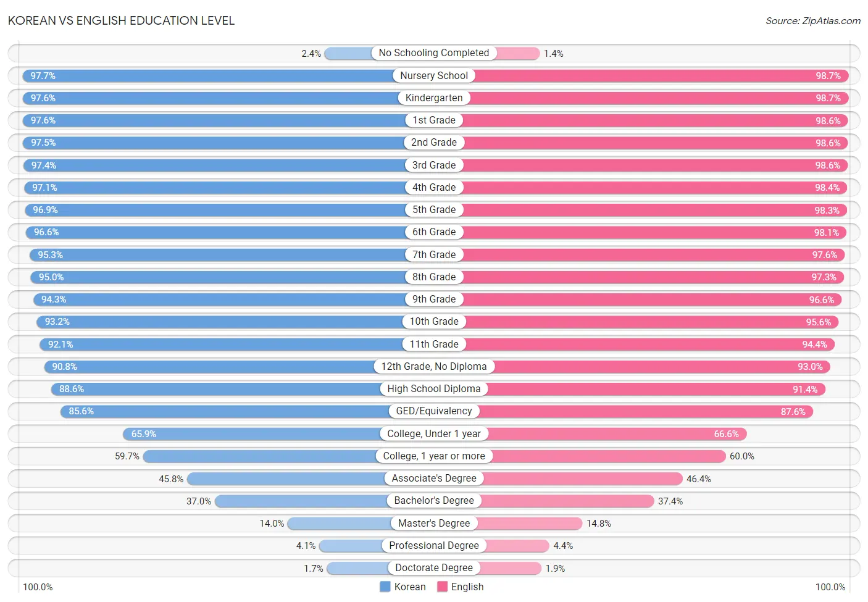
Task: Click the High School Diploma label
Action: coord(434,388)
